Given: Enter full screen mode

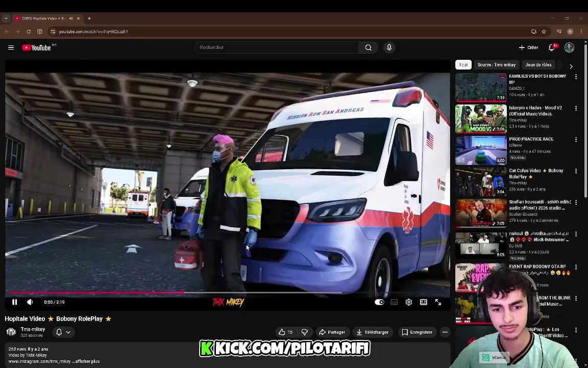Looking at the screenshot, I should pos(438,302).
